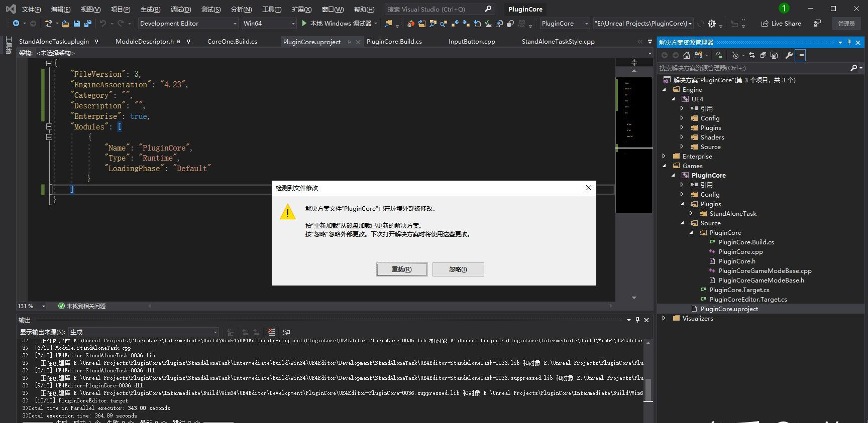This screenshot has height=423, width=868.
Task: Toggle pin on PluginCore.uproject tab
Action: 349,42
